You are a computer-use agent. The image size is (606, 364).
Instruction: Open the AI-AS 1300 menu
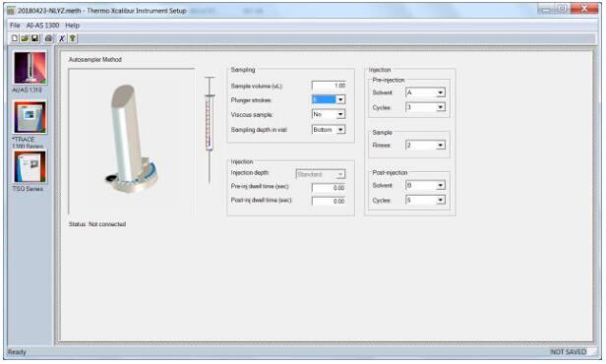pyautogui.click(x=42, y=26)
